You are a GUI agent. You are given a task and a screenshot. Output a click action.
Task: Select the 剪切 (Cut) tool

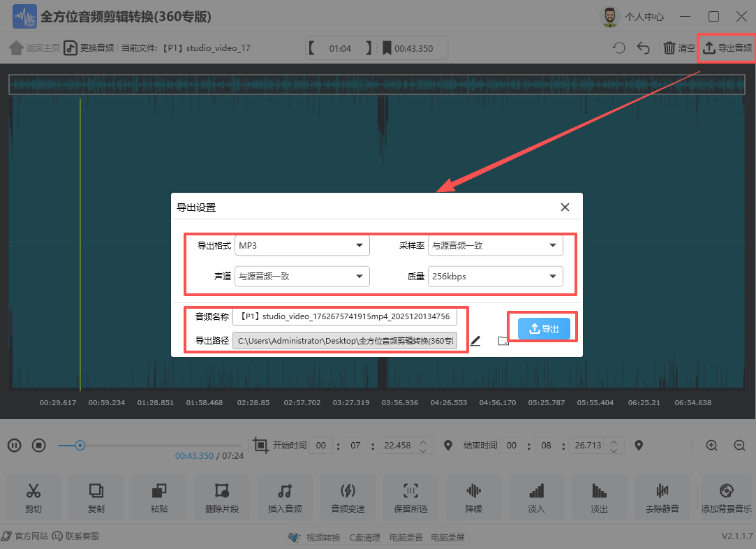tap(33, 497)
